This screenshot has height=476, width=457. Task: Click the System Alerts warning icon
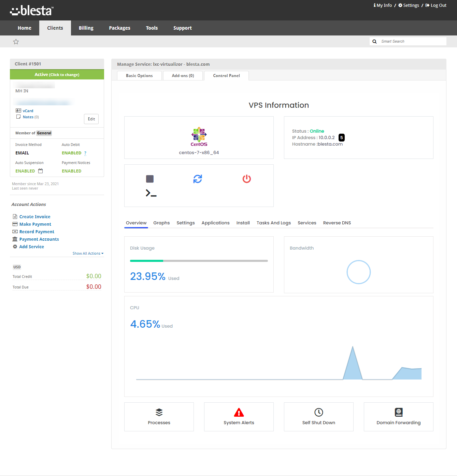[239, 412]
